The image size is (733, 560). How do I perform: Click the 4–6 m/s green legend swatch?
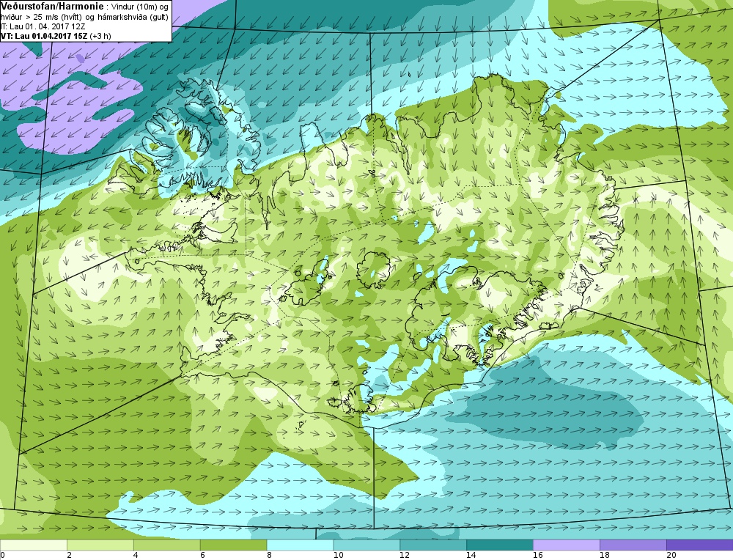[x=167, y=545]
